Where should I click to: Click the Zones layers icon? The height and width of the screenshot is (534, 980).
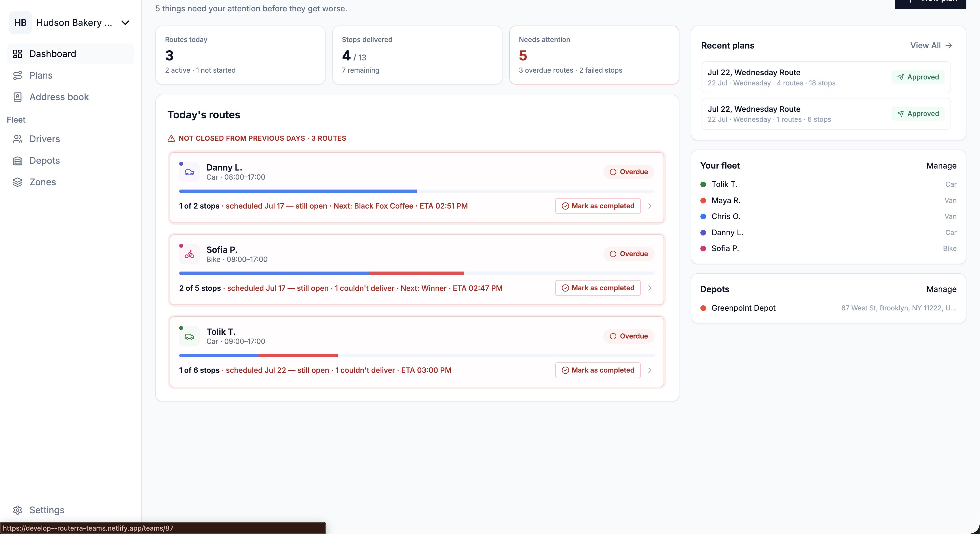[18, 182]
